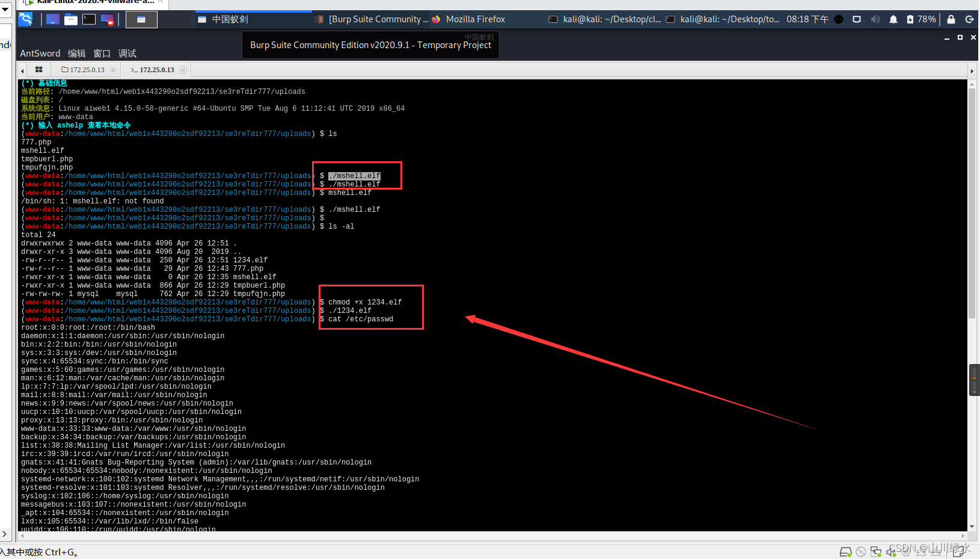Image resolution: width=980 pixels, height=559 pixels.
Task: Click the 'cat /etc/passwd' command line
Action: tap(361, 319)
